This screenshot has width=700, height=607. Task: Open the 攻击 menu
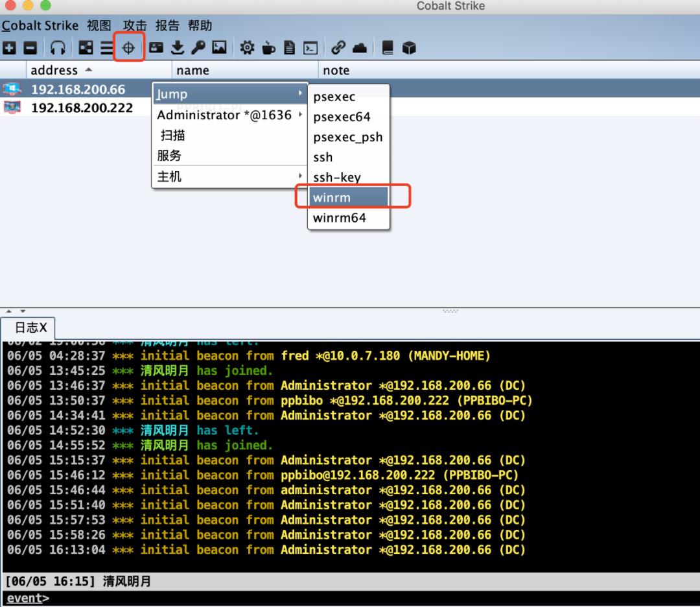(x=135, y=25)
